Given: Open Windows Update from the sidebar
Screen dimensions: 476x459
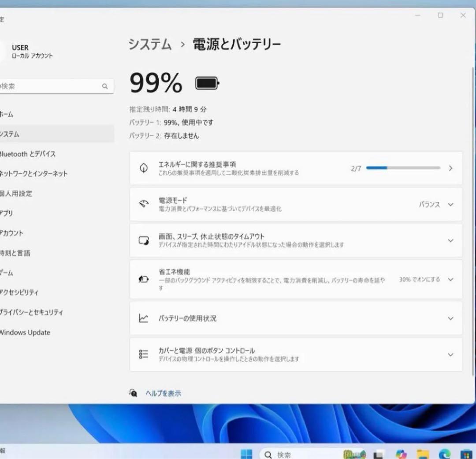Looking at the screenshot, I should [x=25, y=332].
